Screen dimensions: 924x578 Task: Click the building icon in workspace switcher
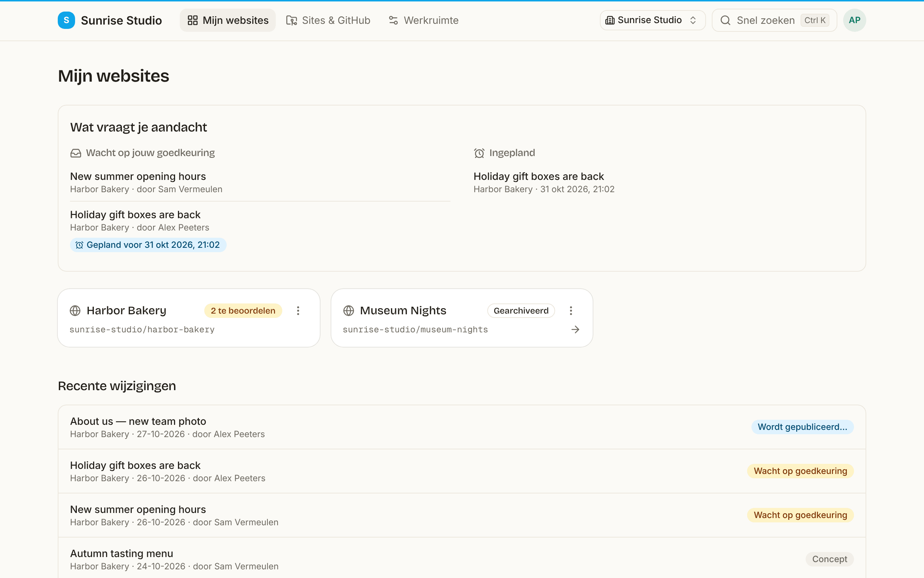point(610,20)
